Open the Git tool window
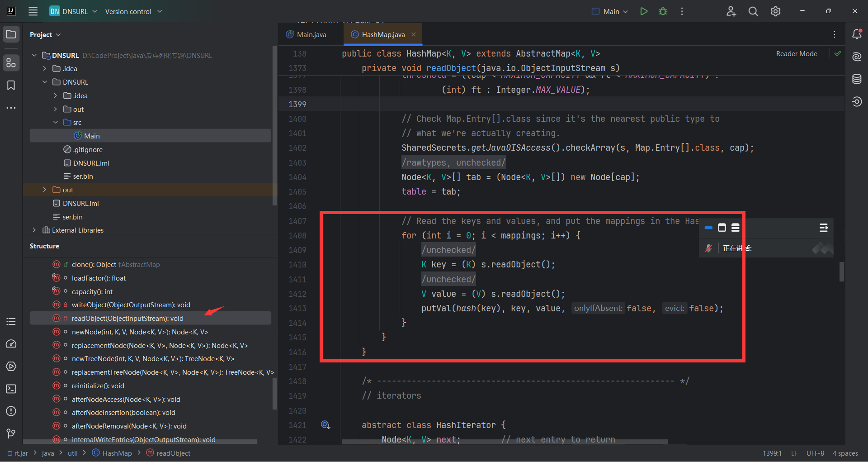The height and width of the screenshot is (462, 868). [11, 433]
